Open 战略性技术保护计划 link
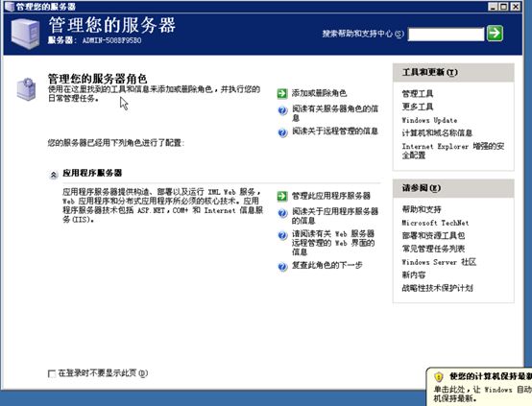 (437, 288)
